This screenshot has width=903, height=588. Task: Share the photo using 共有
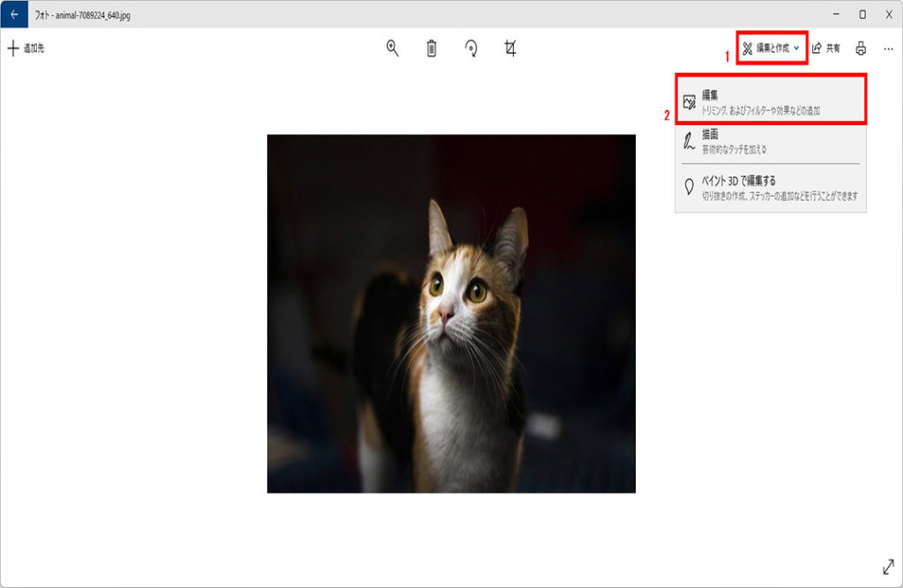point(825,48)
